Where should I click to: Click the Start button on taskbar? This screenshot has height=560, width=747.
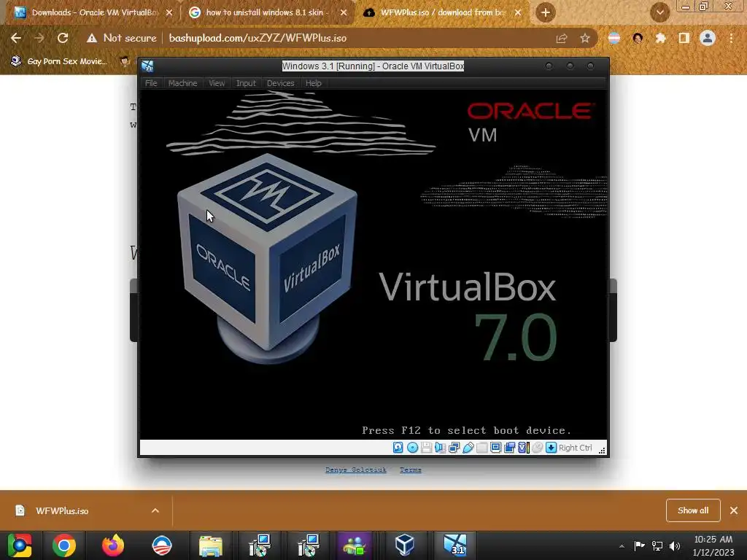pyautogui.click(x=20, y=545)
